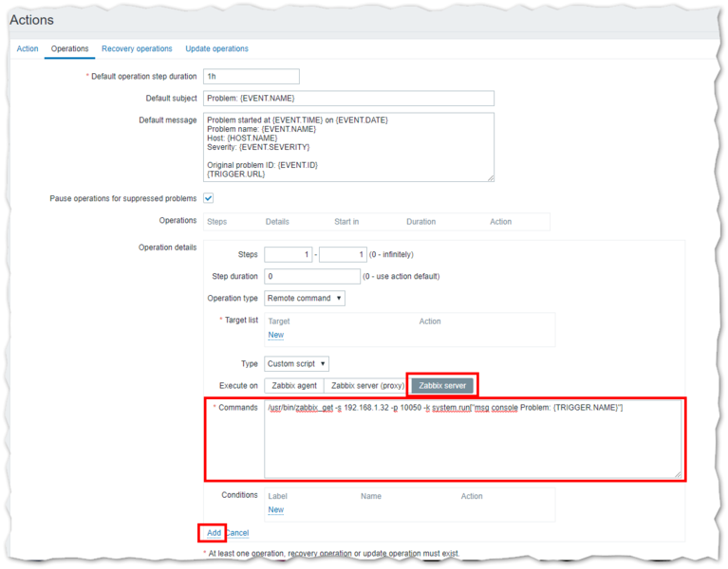Click the Default operation step duration field
The image size is (728, 569).
[x=252, y=77]
